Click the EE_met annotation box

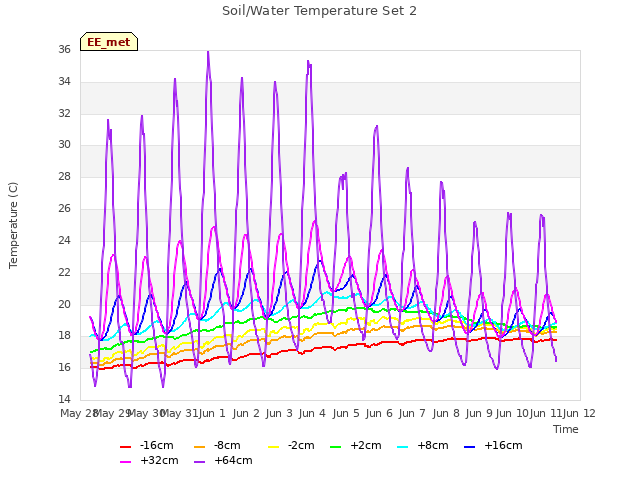tap(109, 42)
